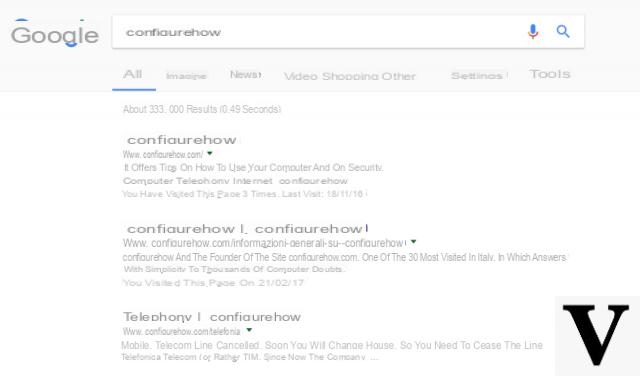The height and width of the screenshot is (376, 640).
Task: Open the 'Telephony | configurehow' result
Action: [x=212, y=317]
